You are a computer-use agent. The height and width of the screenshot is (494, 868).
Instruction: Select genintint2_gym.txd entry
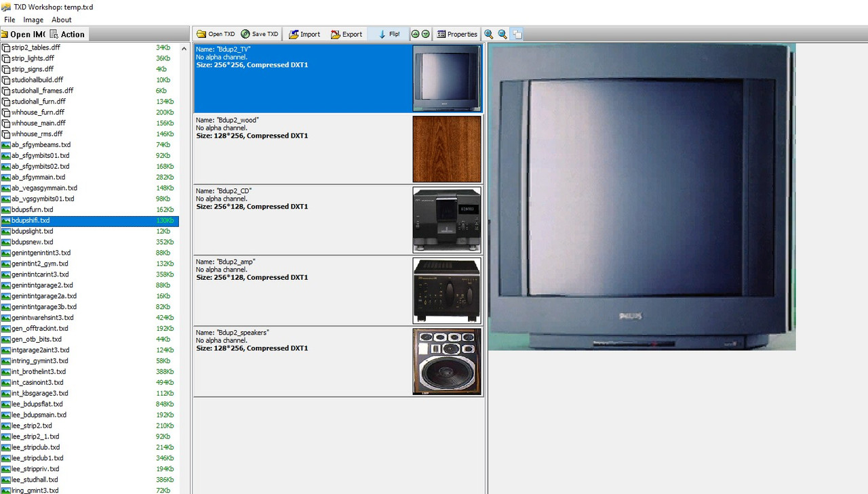point(90,264)
